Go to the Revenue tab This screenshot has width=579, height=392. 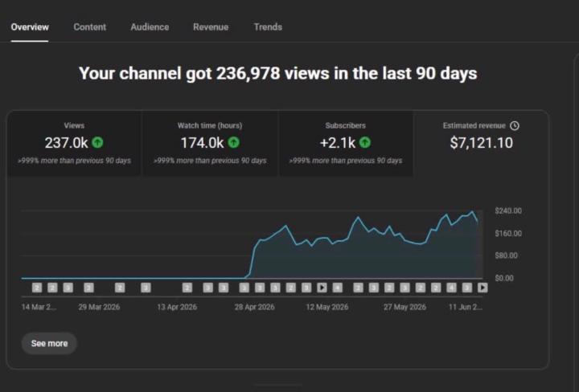pyautogui.click(x=211, y=27)
